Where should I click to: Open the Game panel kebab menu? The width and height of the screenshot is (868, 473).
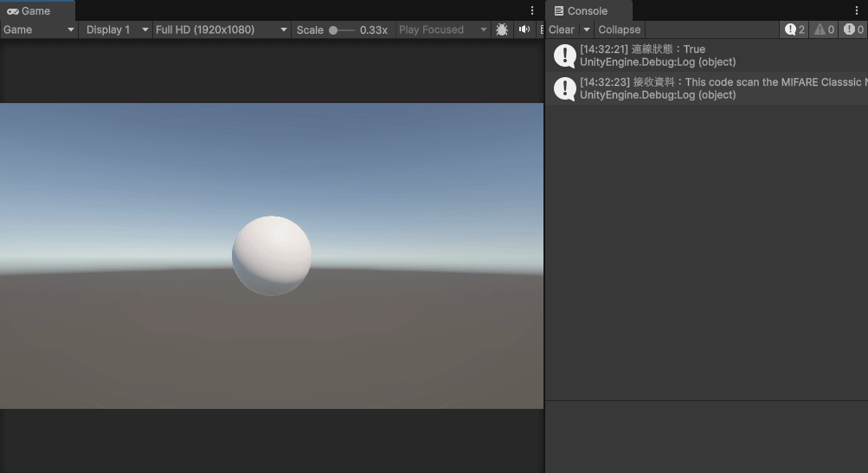pyautogui.click(x=532, y=10)
